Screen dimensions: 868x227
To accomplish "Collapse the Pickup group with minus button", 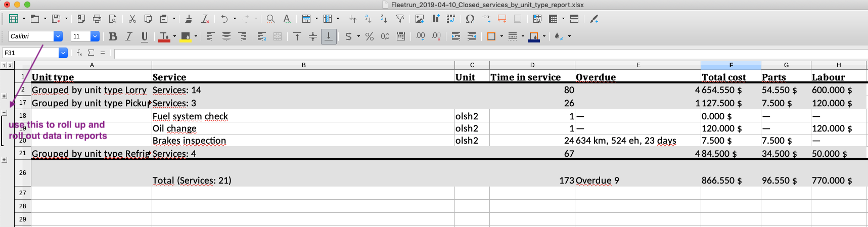I will click(x=4, y=112).
